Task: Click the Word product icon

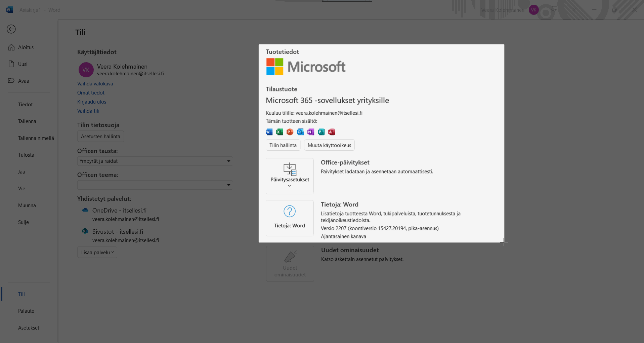Action: 269,132
